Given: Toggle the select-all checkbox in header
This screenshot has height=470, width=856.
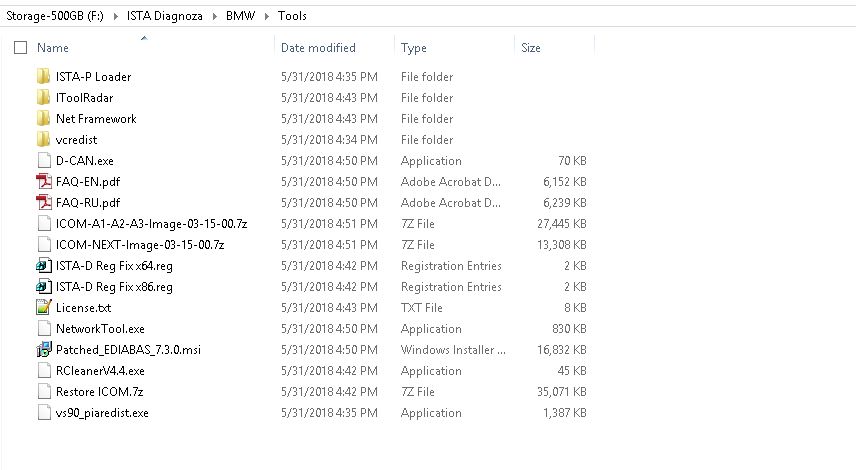Looking at the screenshot, I should 20,47.
